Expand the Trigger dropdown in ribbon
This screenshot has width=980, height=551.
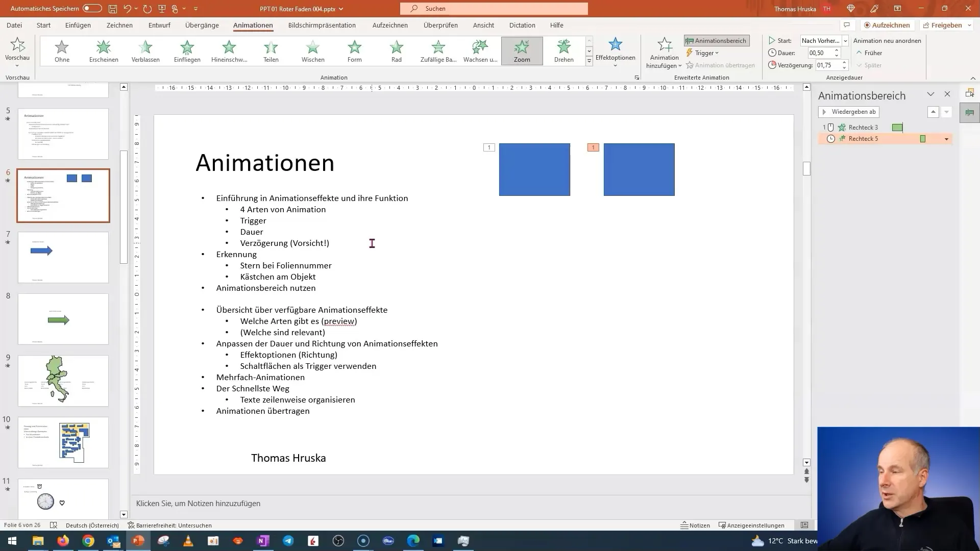705,53
